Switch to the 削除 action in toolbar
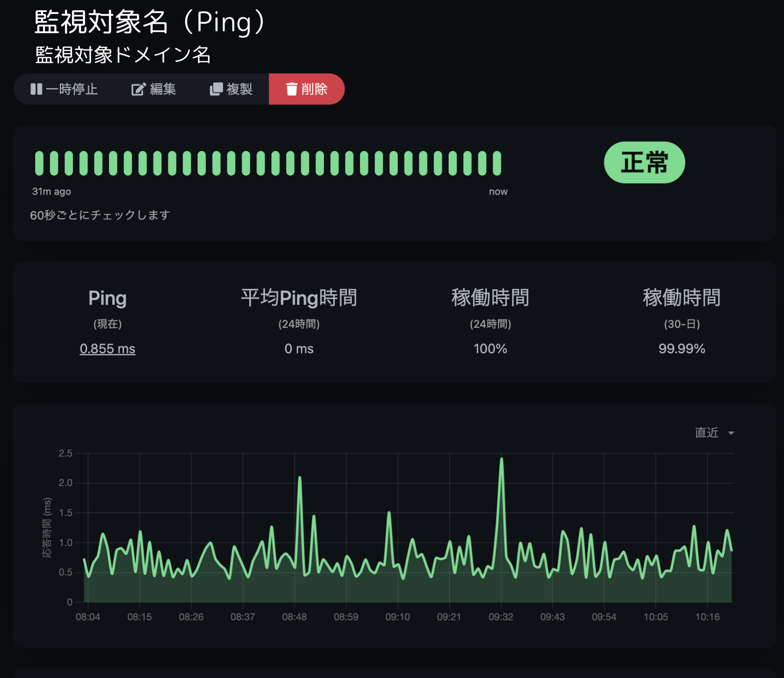This screenshot has width=784, height=678. tap(307, 89)
